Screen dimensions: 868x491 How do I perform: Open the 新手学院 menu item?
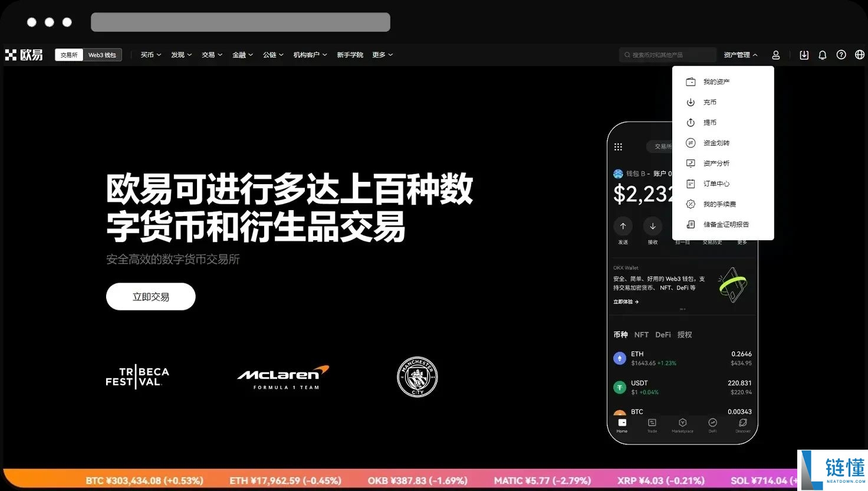pyautogui.click(x=350, y=54)
